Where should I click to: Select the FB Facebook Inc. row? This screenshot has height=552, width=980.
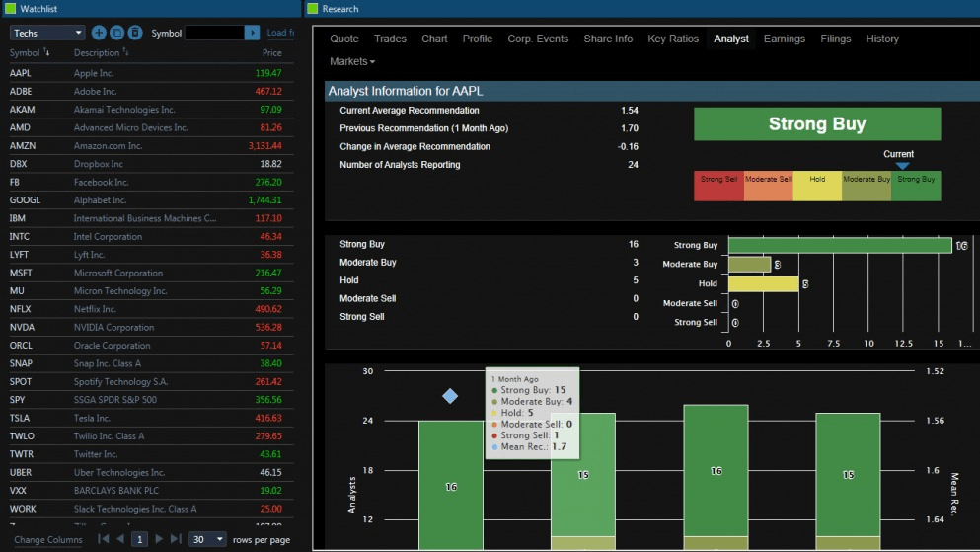tap(151, 182)
